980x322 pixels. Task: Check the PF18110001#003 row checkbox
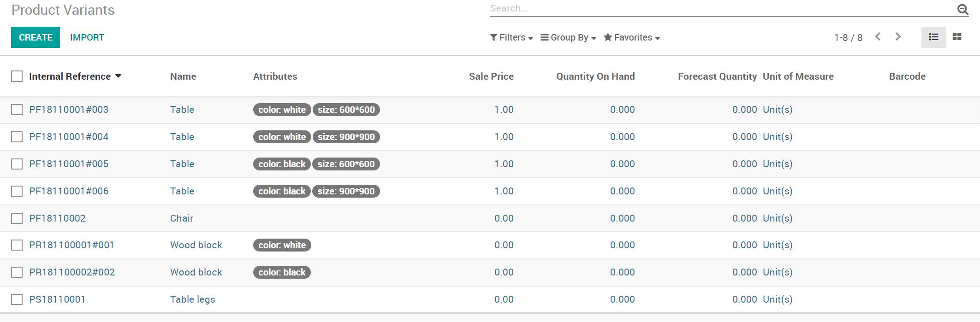(x=17, y=110)
